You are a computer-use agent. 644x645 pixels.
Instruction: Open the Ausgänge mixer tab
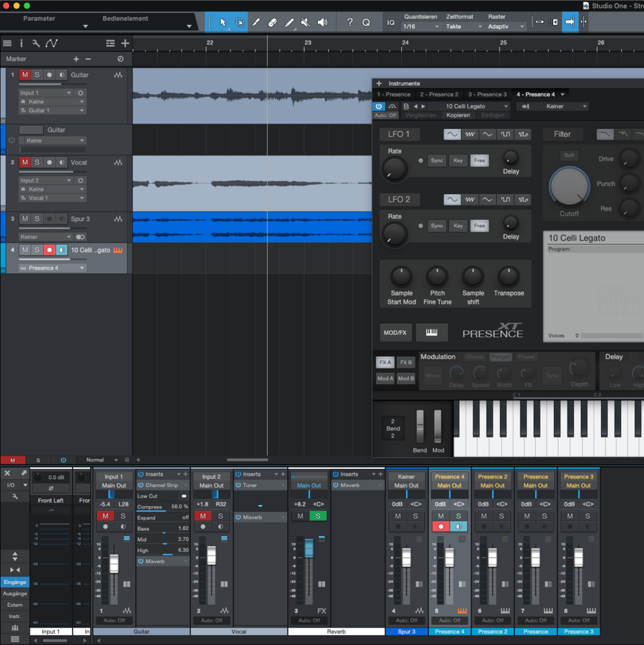pos(15,593)
